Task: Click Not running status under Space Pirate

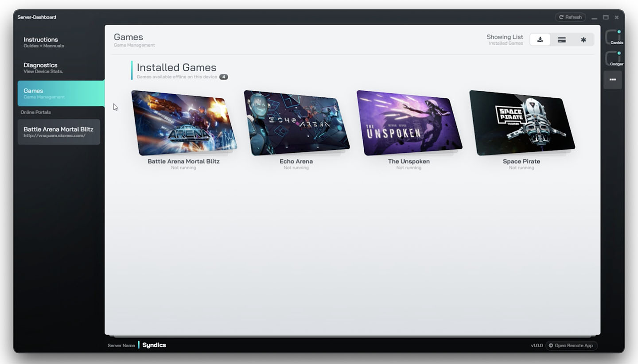Action: coord(521,168)
